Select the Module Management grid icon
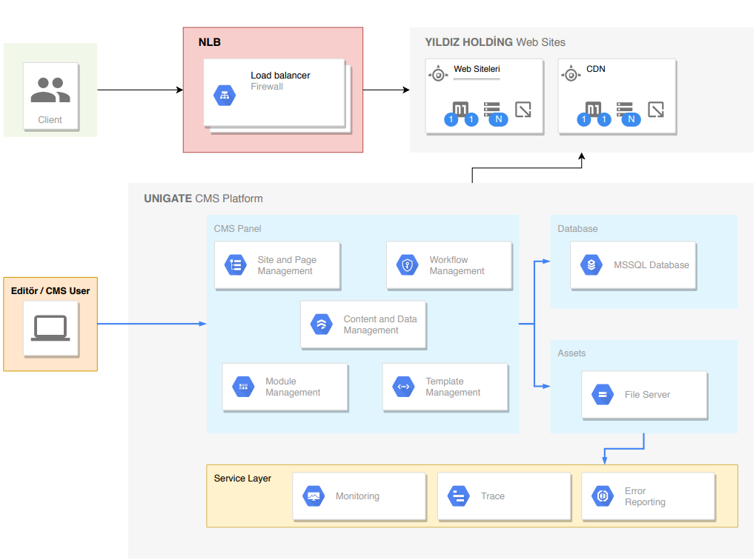This screenshot has height=560, width=756. coord(244,387)
